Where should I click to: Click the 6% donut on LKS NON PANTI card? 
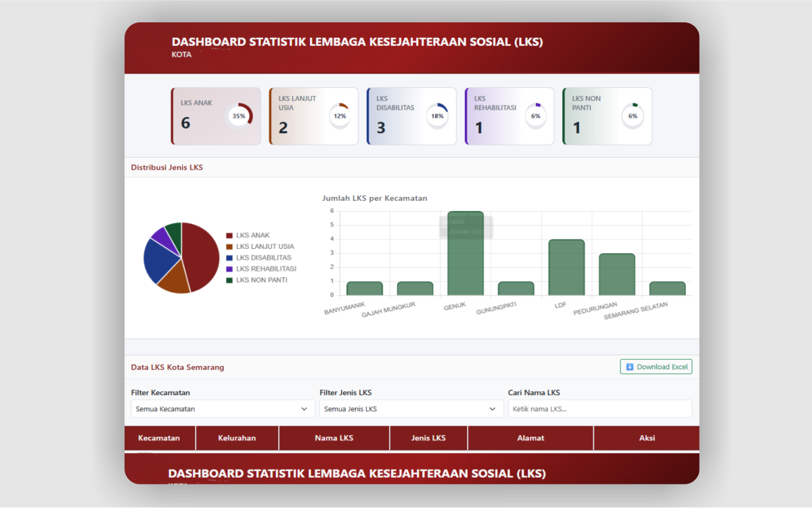tap(633, 115)
